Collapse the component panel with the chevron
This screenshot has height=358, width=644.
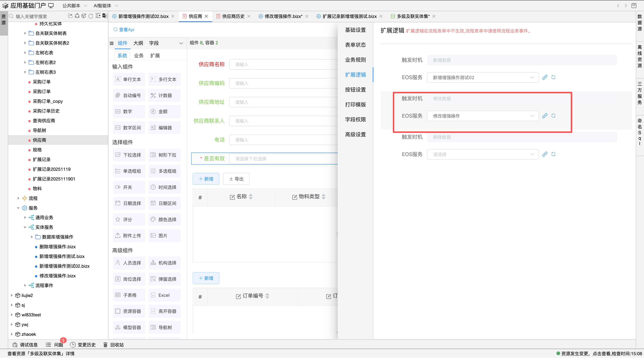[181, 43]
